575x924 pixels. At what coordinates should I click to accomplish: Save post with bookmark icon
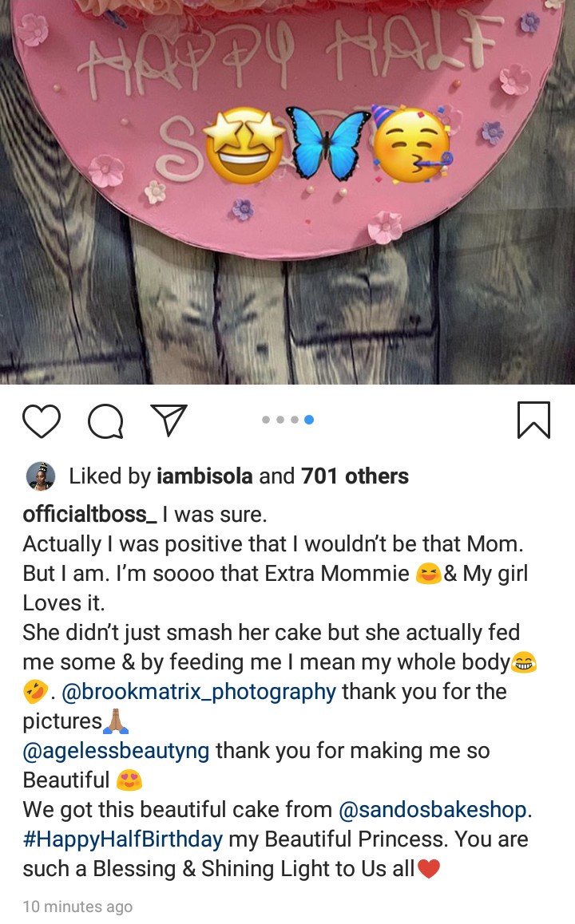[x=533, y=420]
